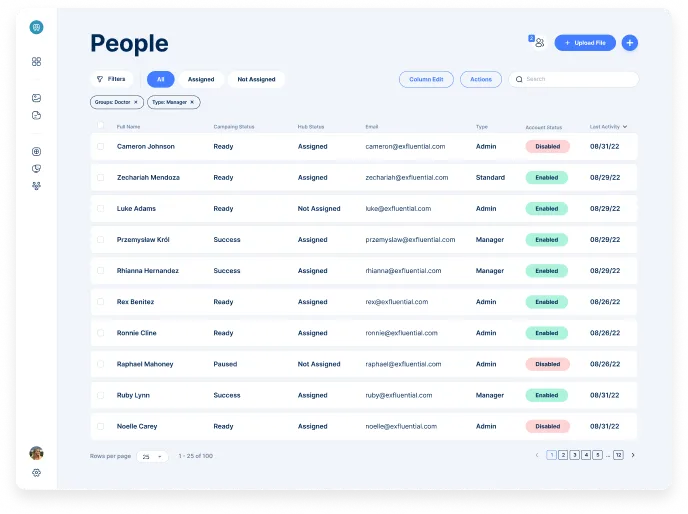Open the groups cluster icon in sidebar
This screenshot has height=514, width=688.
(x=36, y=186)
